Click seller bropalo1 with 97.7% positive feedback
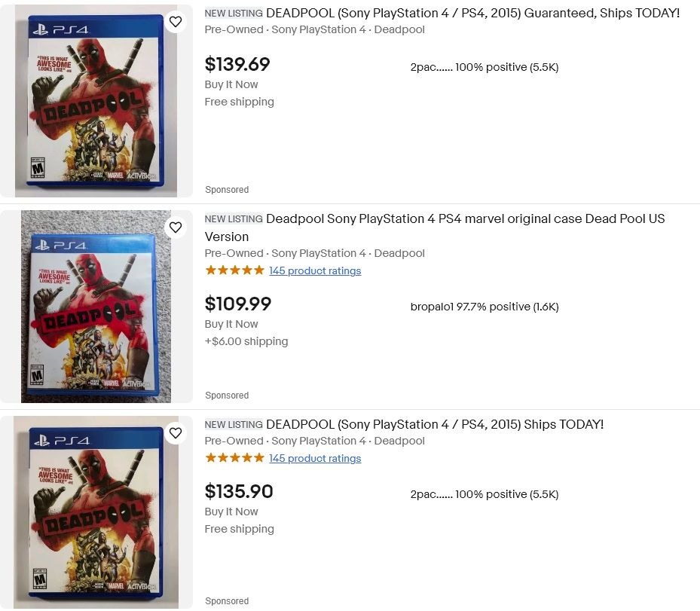The image size is (700, 611). click(484, 307)
